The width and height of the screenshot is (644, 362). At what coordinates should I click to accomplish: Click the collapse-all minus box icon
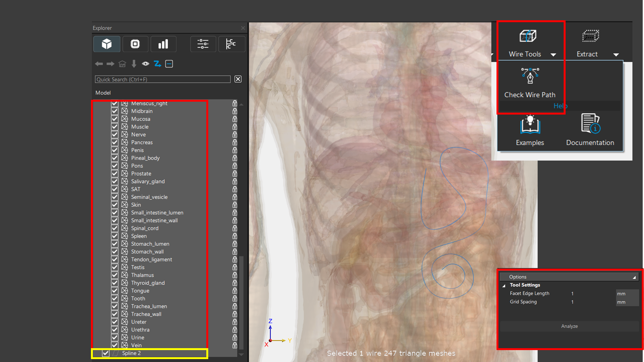169,64
